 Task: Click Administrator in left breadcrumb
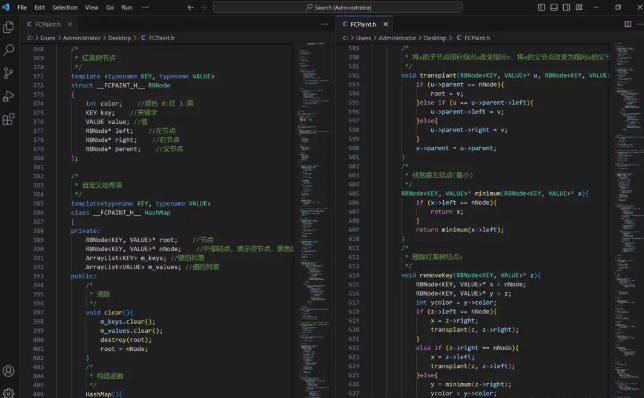coord(82,38)
